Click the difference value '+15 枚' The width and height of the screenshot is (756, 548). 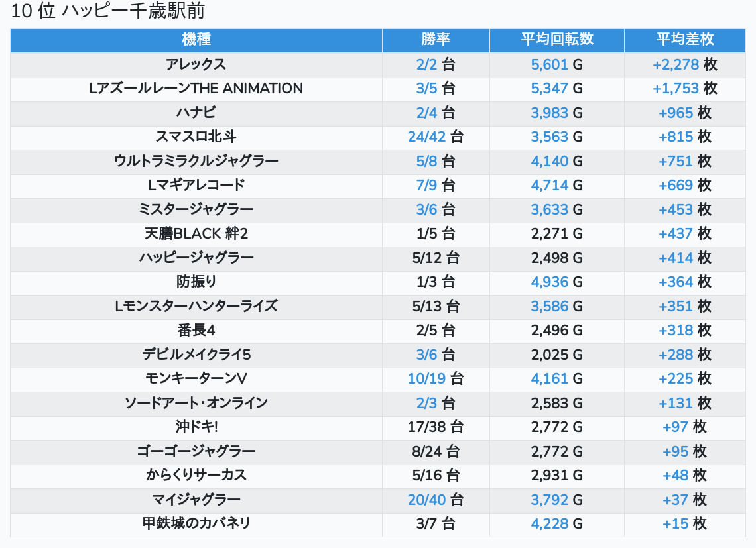coord(684,524)
